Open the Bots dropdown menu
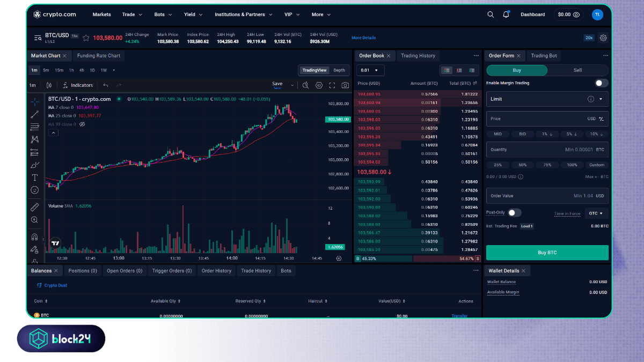The width and height of the screenshot is (644, 362). coord(163,14)
